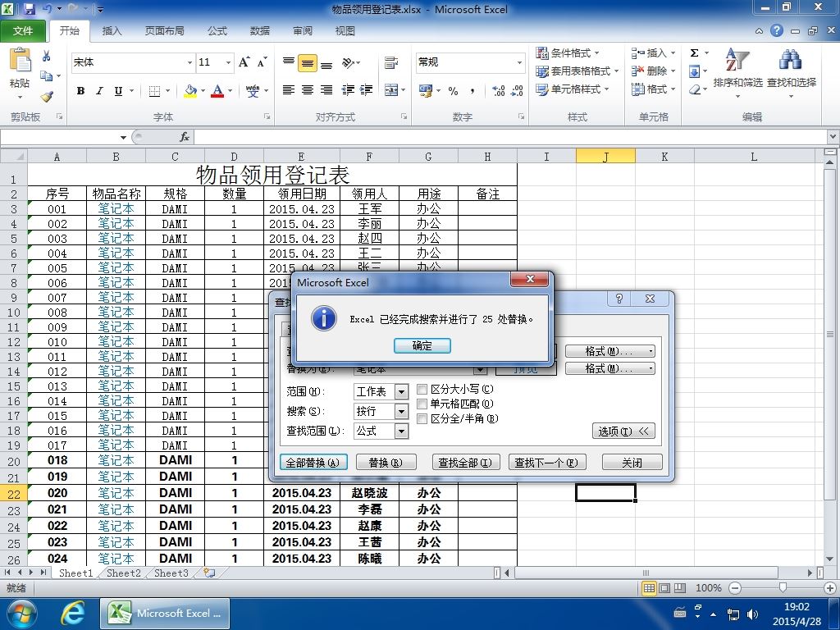The image size is (840, 630).
Task: Open Internet Explorer from taskbar
Action: pyautogui.click(x=72, y=614)
